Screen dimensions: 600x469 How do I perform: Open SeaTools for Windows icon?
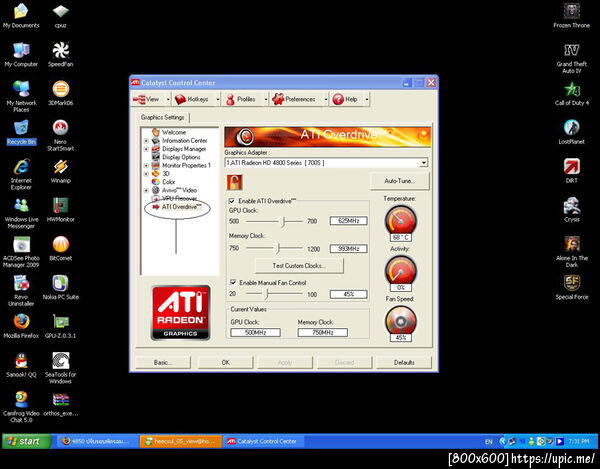pyautogui.click(x=60, y=368)
